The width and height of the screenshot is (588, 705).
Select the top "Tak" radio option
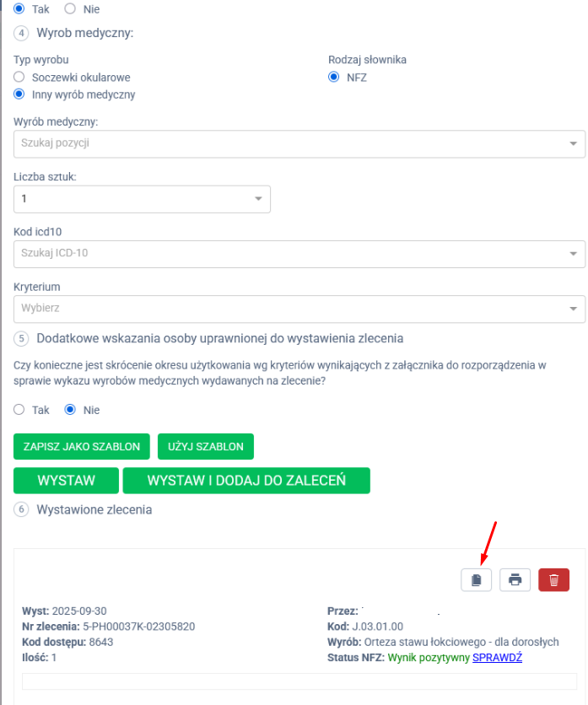coord(19,8)
